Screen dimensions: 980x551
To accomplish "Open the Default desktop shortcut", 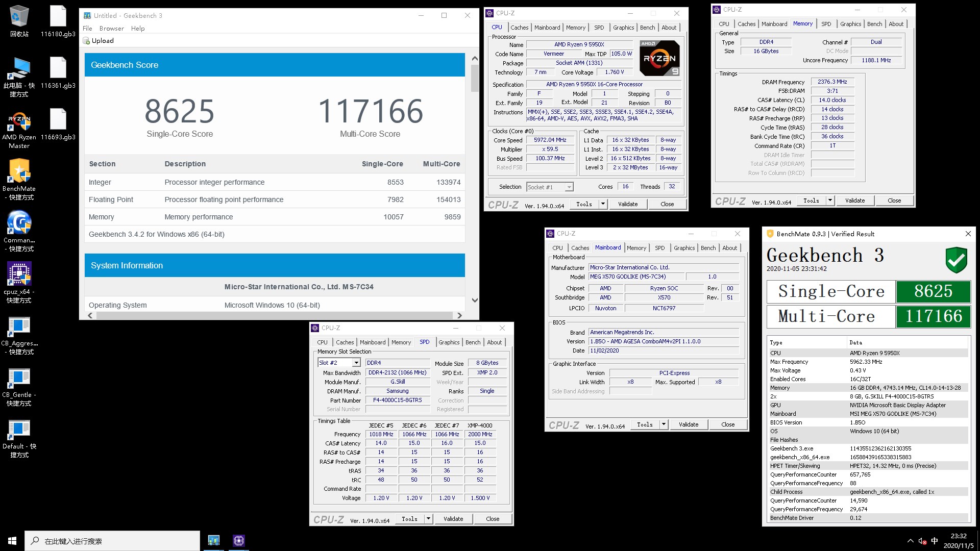I will point(19,438).
